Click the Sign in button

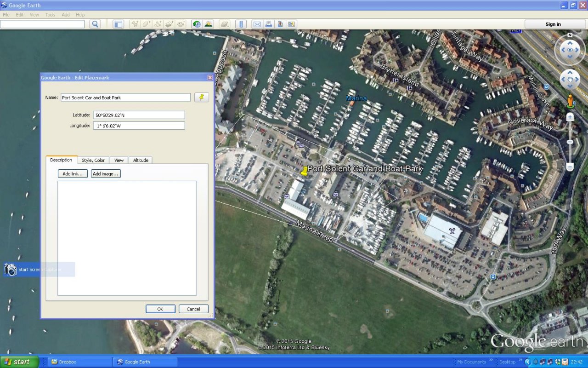pyautogui.click(x=555, y=24)
